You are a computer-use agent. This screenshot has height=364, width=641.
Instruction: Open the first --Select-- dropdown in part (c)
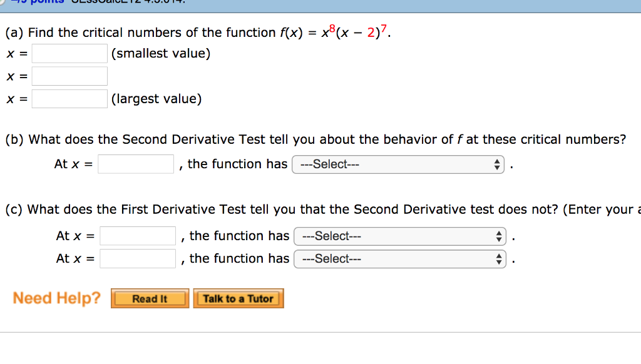coord(399,236)
